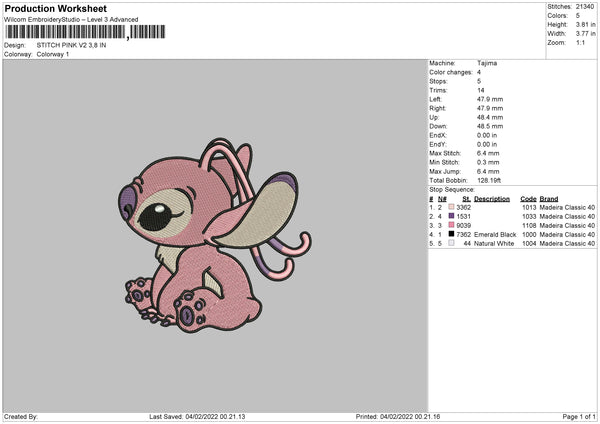Click the thread code 1013
The image size is (600, 424).
click(x=529, y=207)
